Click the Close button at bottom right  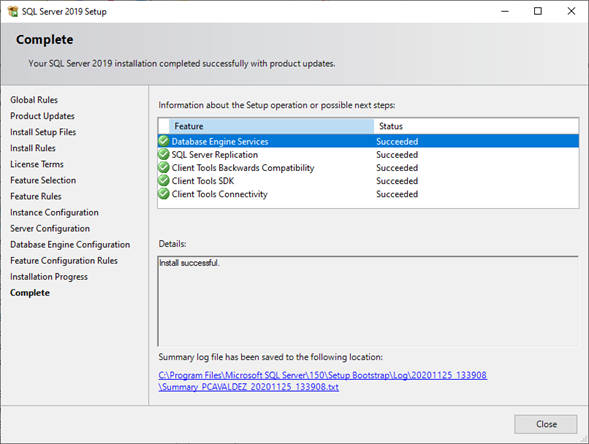point(545,424)
